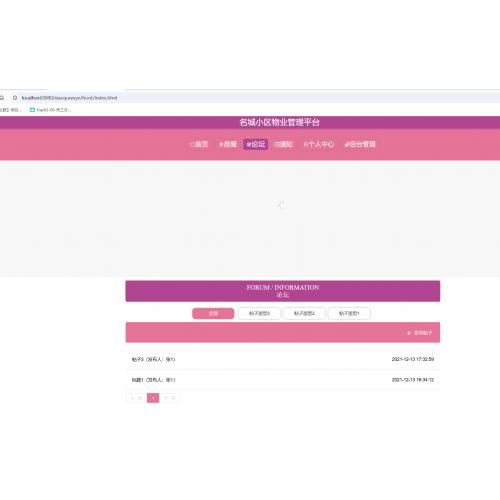The width and height of the screenshot is (500, 500).
Task: Click the icon in front of 后台管理
Action: pos(347,144)
